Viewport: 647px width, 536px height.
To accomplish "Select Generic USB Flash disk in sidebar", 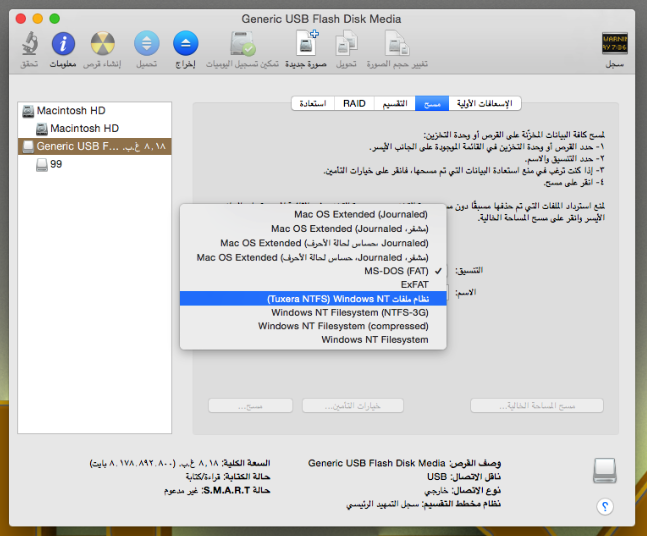I will click(x=94, y=146).
